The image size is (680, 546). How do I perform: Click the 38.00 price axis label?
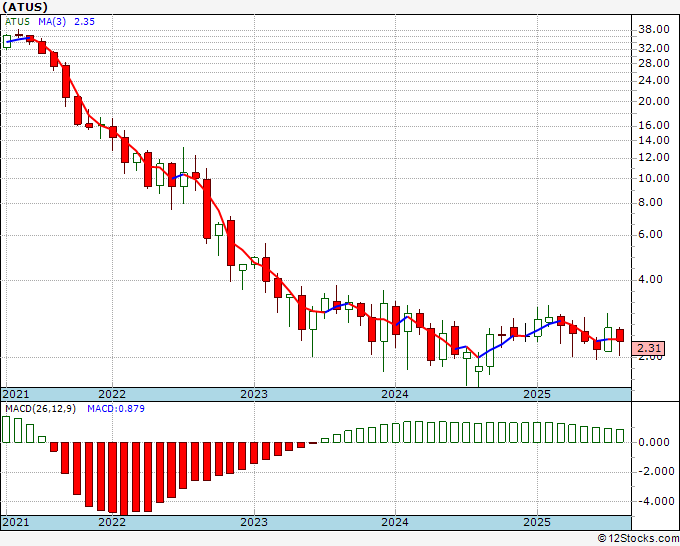tap(654, 29)
